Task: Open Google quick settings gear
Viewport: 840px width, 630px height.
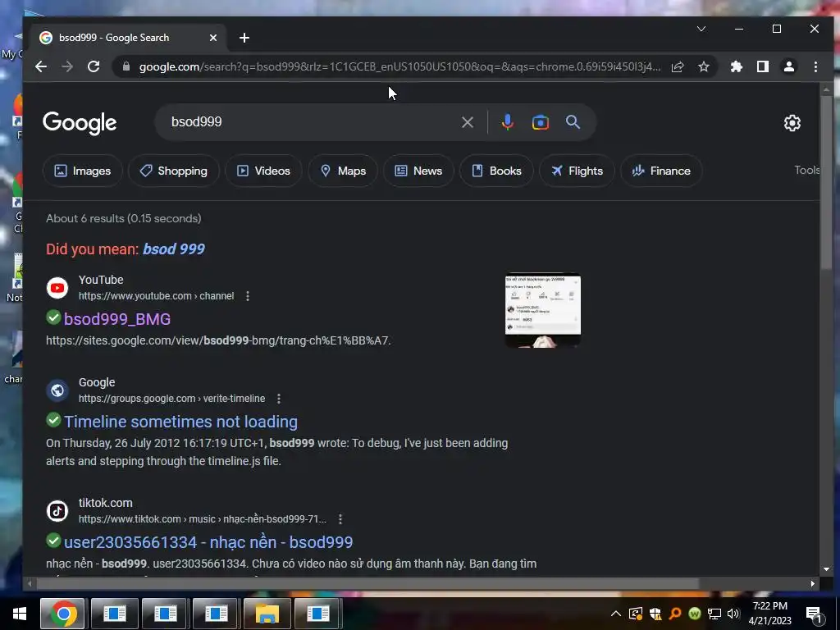Action: [792, 123]
